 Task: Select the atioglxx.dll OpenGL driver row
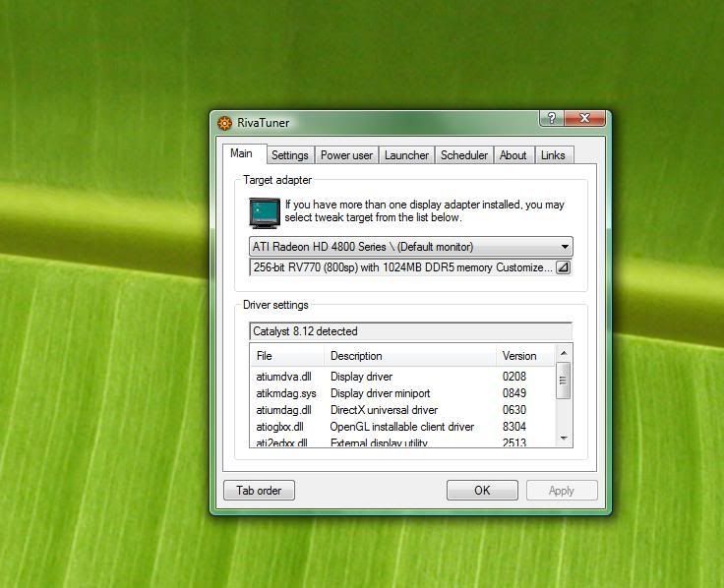coord(280,427)
